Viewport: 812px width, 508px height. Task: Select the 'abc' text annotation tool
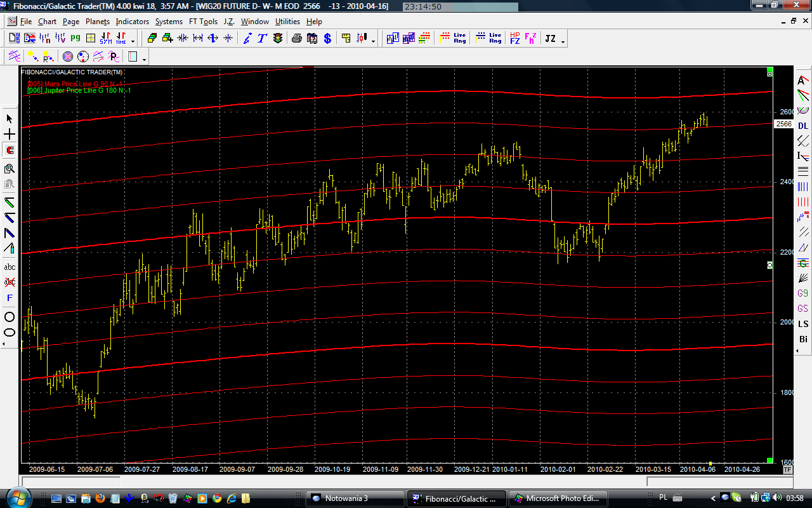click(10, 267)
